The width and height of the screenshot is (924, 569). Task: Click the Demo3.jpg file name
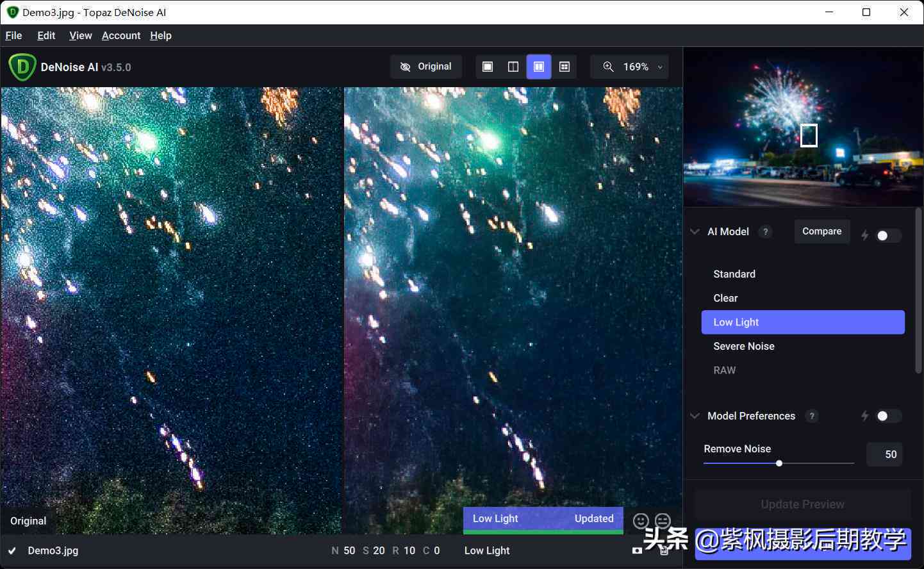pos(53,550)
